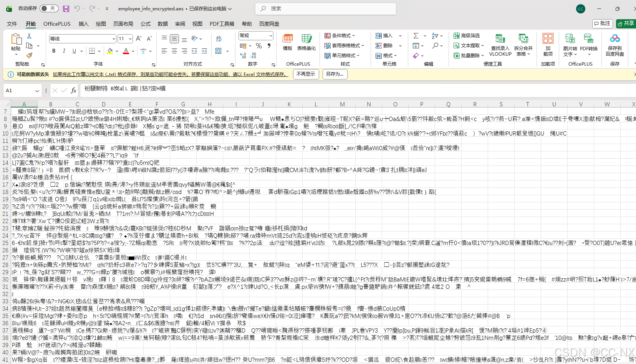Click the Sort and filter icon
The image size is (636, 364).
[x=435, y=36]
